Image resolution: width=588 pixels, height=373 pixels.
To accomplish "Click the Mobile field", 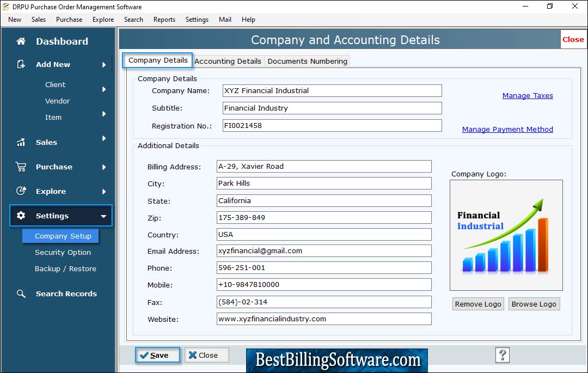I will tap(324, 285).
